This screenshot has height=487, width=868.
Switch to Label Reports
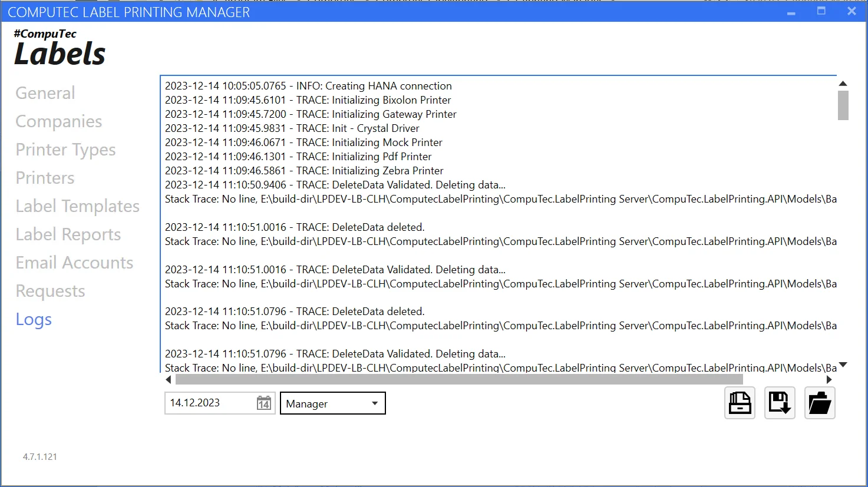(x=68, y=234)
